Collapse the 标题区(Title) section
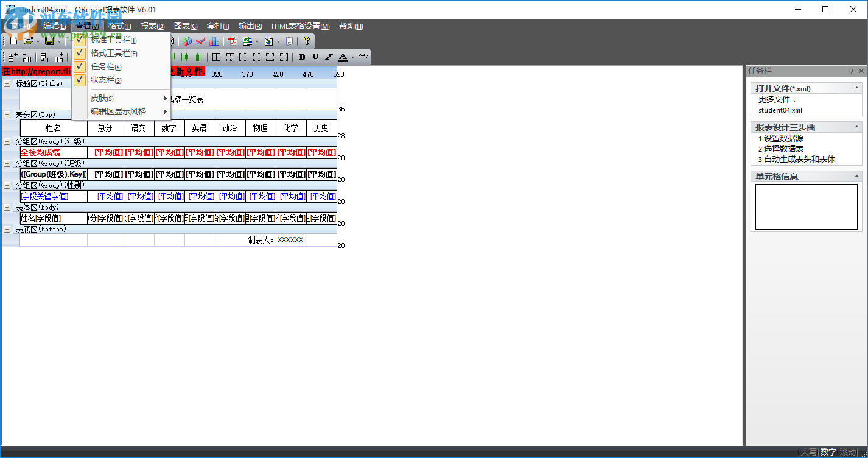868x458 pixels. pyautogui.click(x=7, y=83)
